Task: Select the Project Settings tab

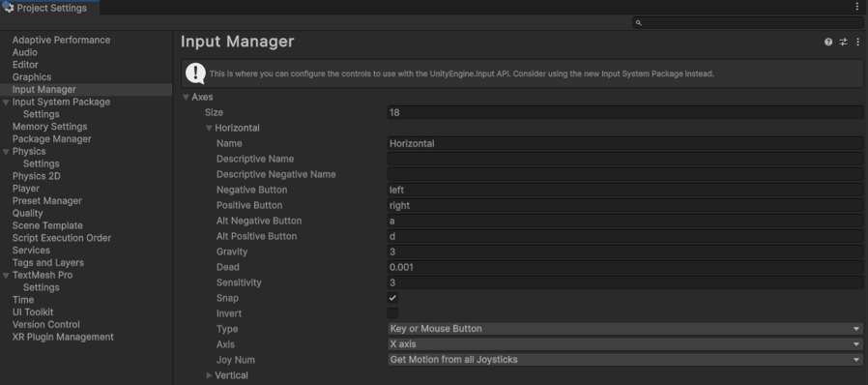Action: [50, 8]
